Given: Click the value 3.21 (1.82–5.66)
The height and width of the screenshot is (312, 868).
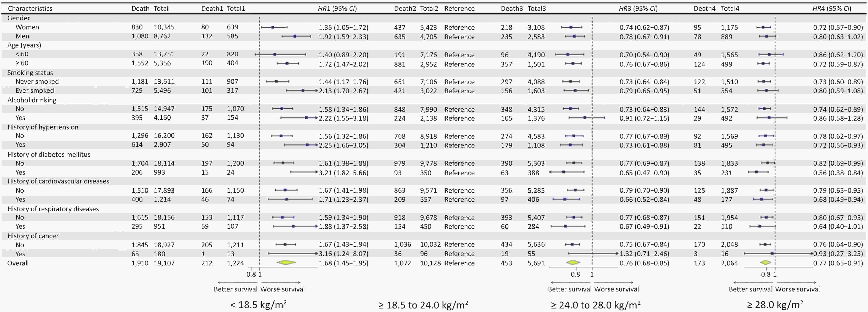Looking at the screenshot, I should [x=343, y=173].
